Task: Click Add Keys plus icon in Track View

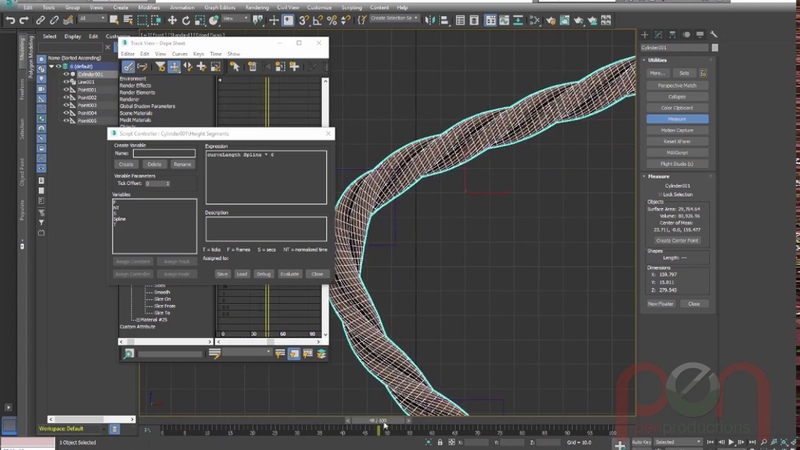Action: (x=202, y=67)
